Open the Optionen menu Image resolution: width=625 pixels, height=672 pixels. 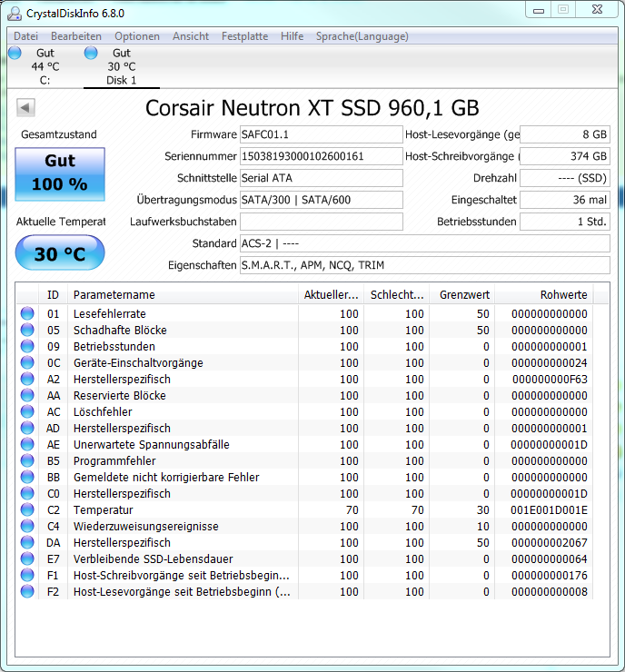coord(137,36)
